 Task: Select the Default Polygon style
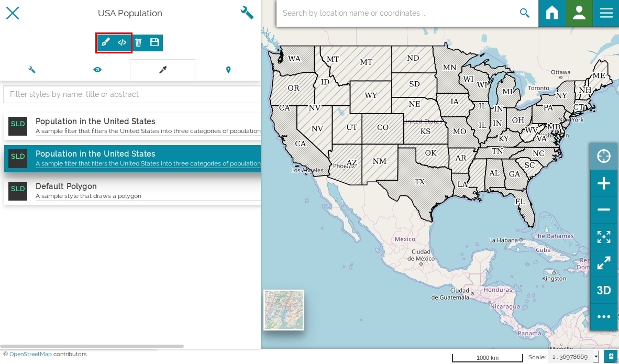pyautogui.click(x=132, y=191)
